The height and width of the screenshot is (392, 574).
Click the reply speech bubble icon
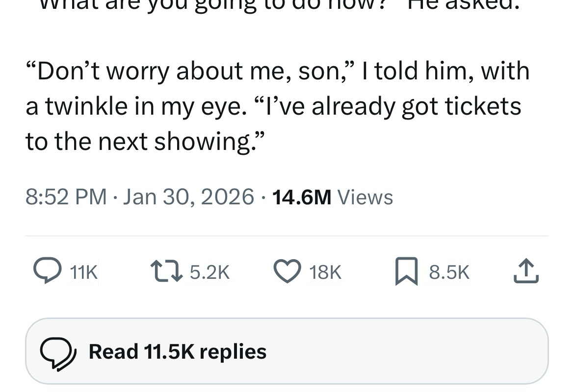47,272
